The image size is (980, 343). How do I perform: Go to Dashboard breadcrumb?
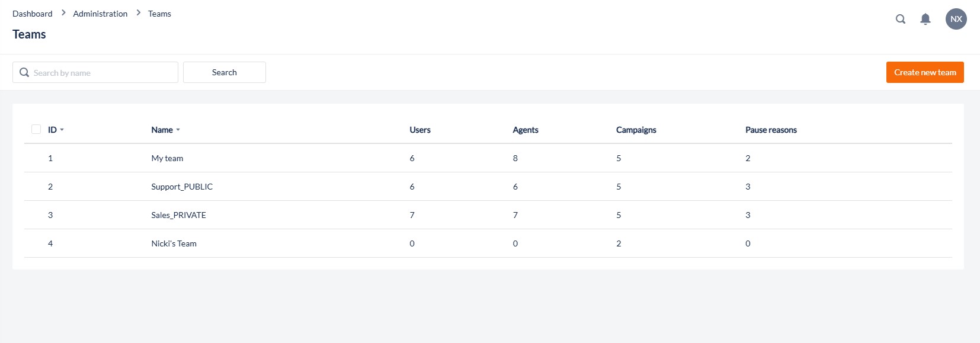click(33, 14)
